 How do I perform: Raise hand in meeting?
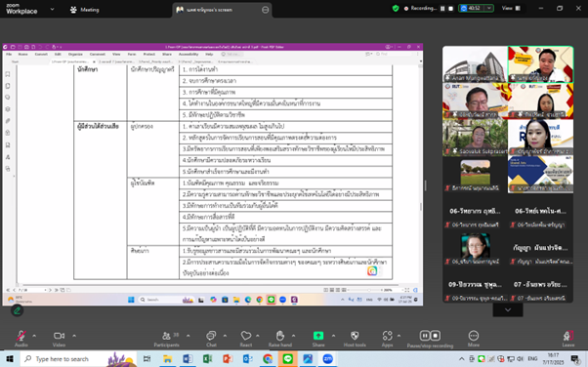click(280, 336)
